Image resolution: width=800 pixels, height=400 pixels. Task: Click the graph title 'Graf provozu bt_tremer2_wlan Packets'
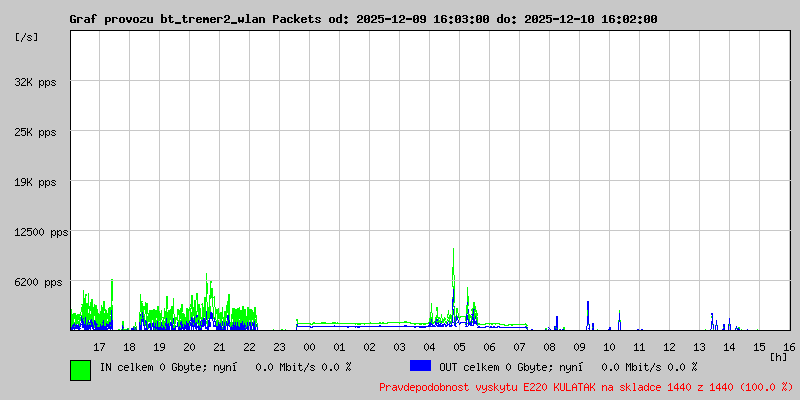(x=195, y=19)
